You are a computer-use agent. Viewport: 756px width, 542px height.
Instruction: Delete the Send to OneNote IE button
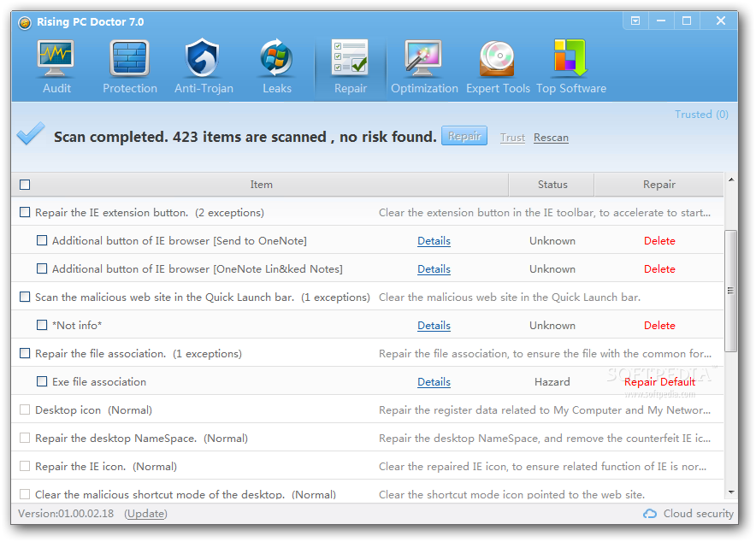pyautogui.click(x=659, y=241)
